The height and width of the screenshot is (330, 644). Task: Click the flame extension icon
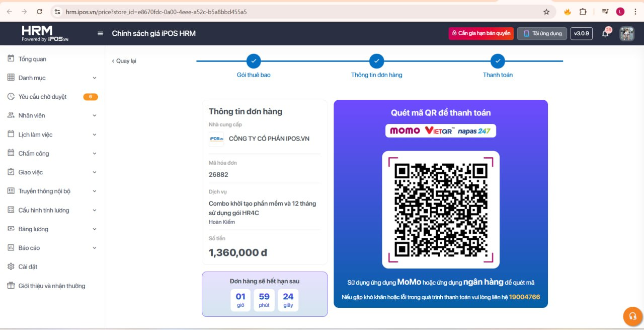[568, 12]
